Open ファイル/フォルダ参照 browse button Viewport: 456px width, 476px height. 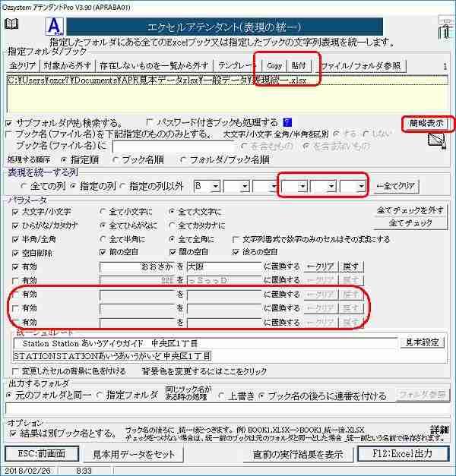[361, 65]
